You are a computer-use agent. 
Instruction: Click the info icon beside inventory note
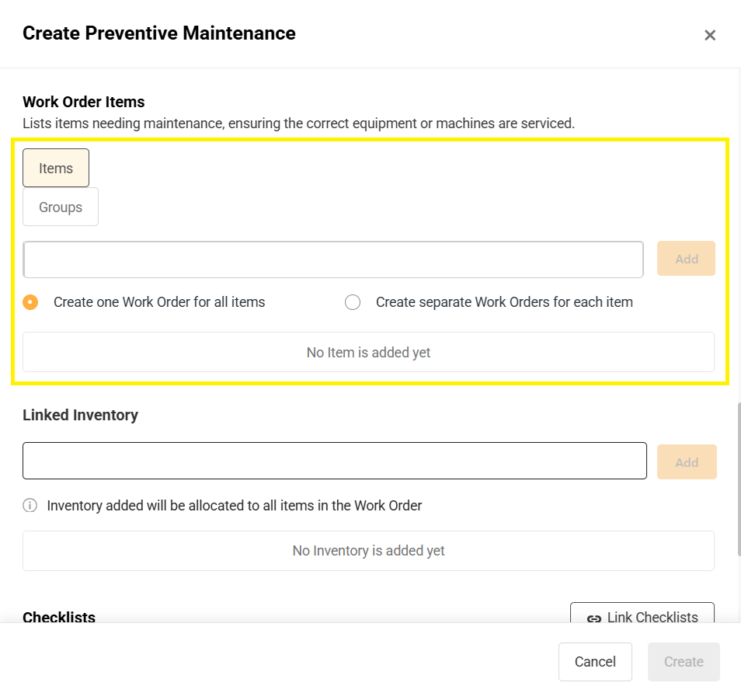30,506
